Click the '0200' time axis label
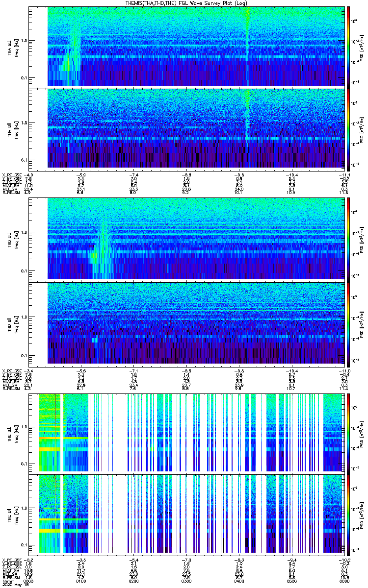This screenshot has height=588, width=368. click(133, 581)
